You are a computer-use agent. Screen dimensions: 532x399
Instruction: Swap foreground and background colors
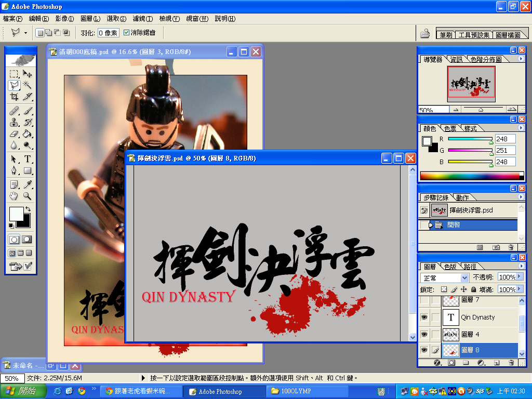28,209
